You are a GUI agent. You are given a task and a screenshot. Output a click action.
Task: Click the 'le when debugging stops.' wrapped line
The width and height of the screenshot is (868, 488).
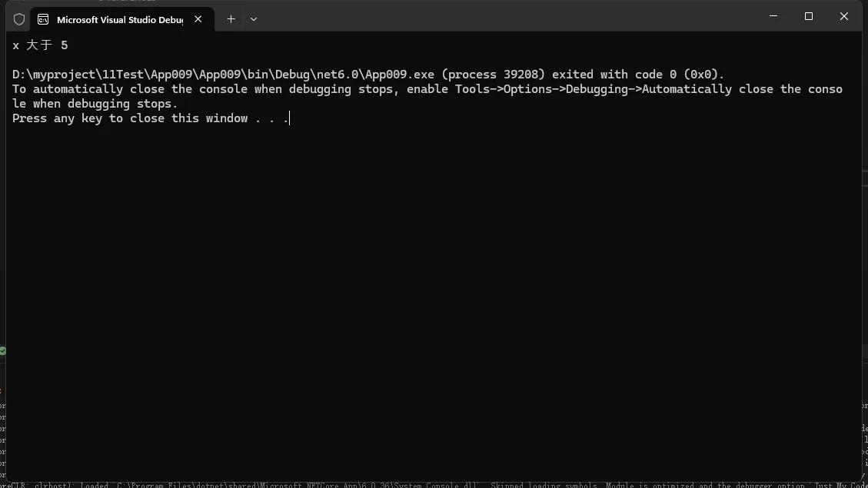pos(95,104)
